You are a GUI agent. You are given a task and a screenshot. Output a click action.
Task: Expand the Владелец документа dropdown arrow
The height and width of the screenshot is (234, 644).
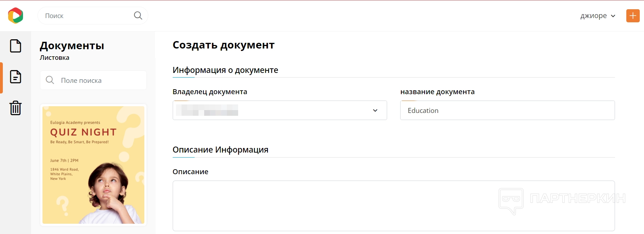375,110
